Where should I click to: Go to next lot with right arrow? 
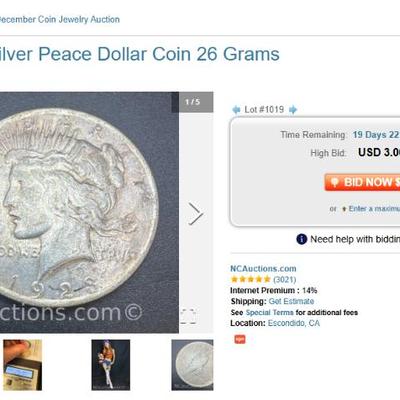pyautogui.click(x=293, y=110)
